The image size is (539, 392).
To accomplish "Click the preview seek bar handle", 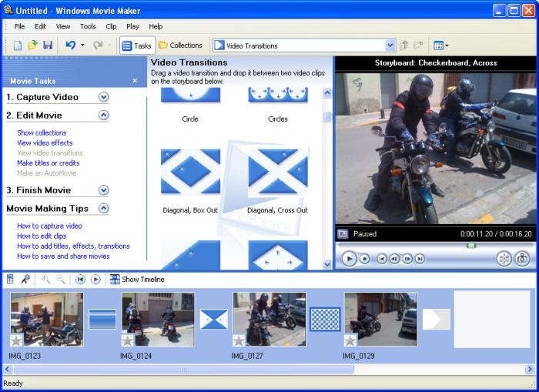I will (471, 246).
